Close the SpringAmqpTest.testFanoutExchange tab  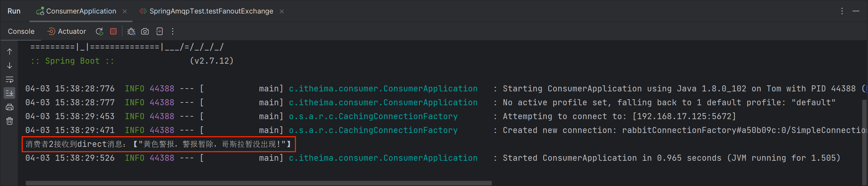coord(282,11)
